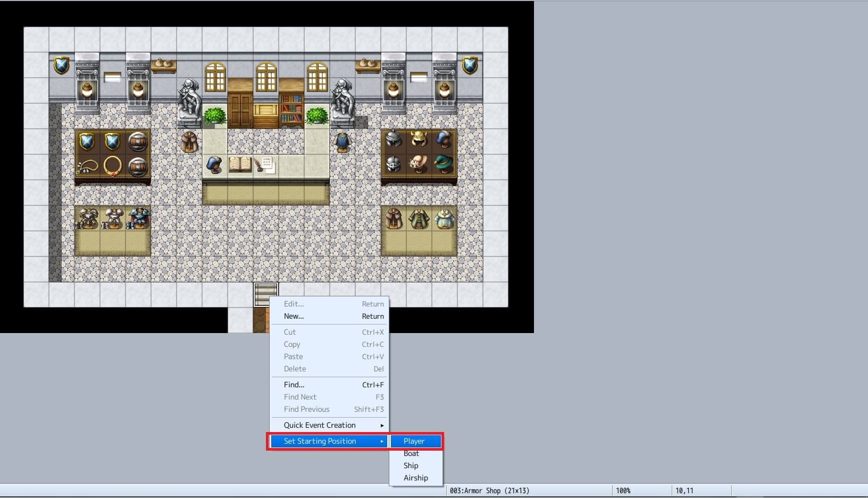Select Airship as the starting position
The height and width of the screenshot is (498, 868).
pyautogui.click(x=415, y=478)
